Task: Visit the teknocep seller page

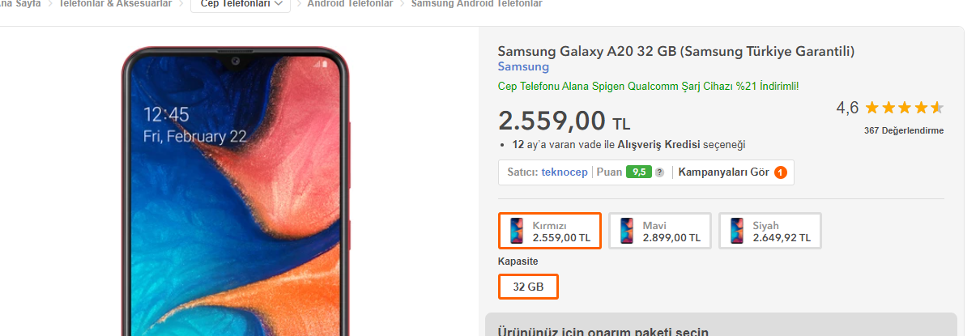Action: (x=564, y=172)
